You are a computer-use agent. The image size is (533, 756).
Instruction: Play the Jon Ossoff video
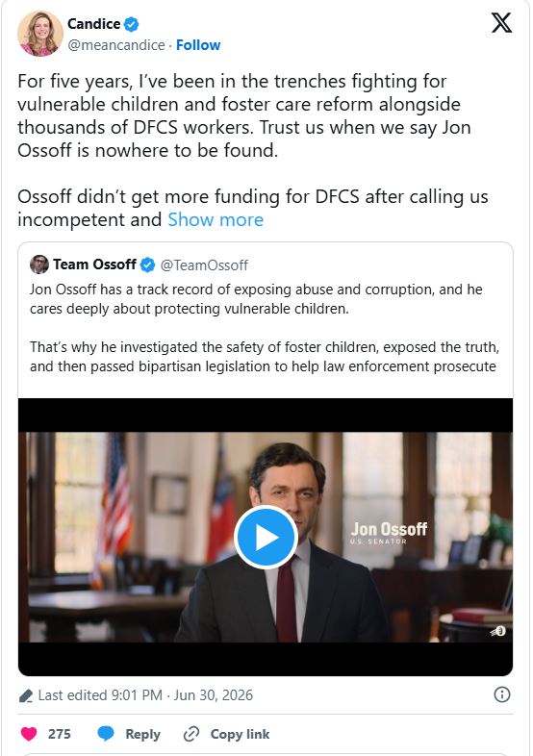(266, 537)
